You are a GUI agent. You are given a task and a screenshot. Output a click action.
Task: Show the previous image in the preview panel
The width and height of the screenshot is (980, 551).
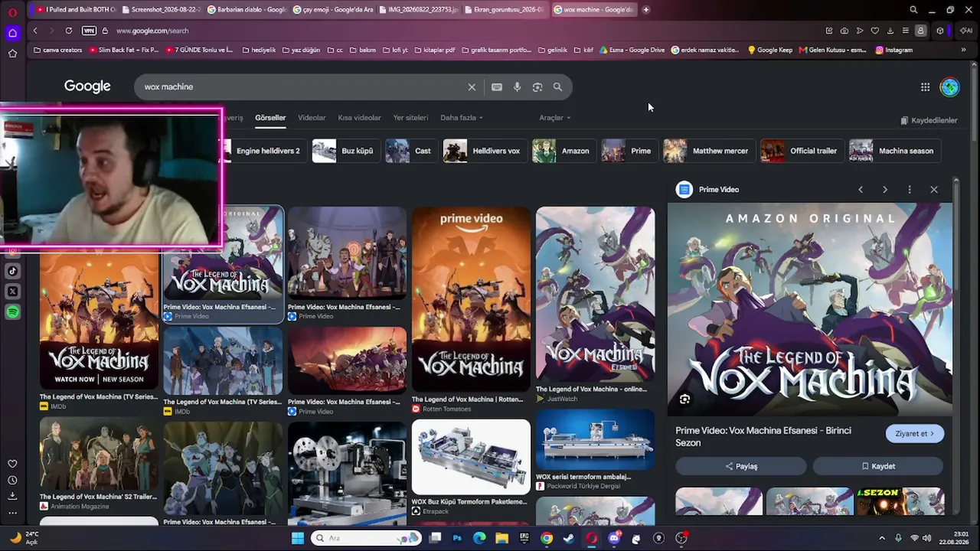[861, 190]
